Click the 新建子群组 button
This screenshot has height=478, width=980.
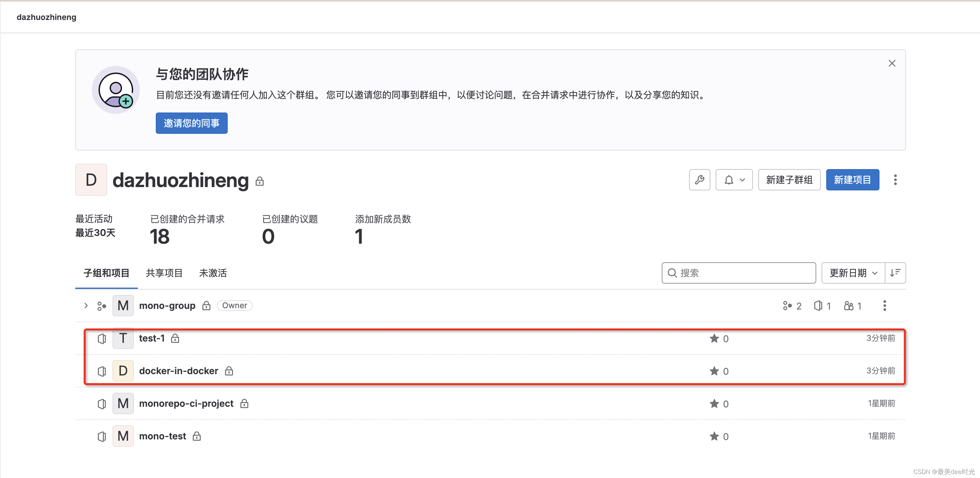pyautogui.click(x=789, y=180)
